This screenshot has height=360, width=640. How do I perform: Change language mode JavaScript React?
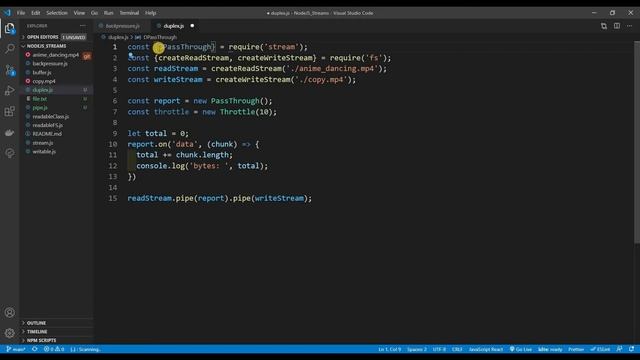tap(486, 349)
